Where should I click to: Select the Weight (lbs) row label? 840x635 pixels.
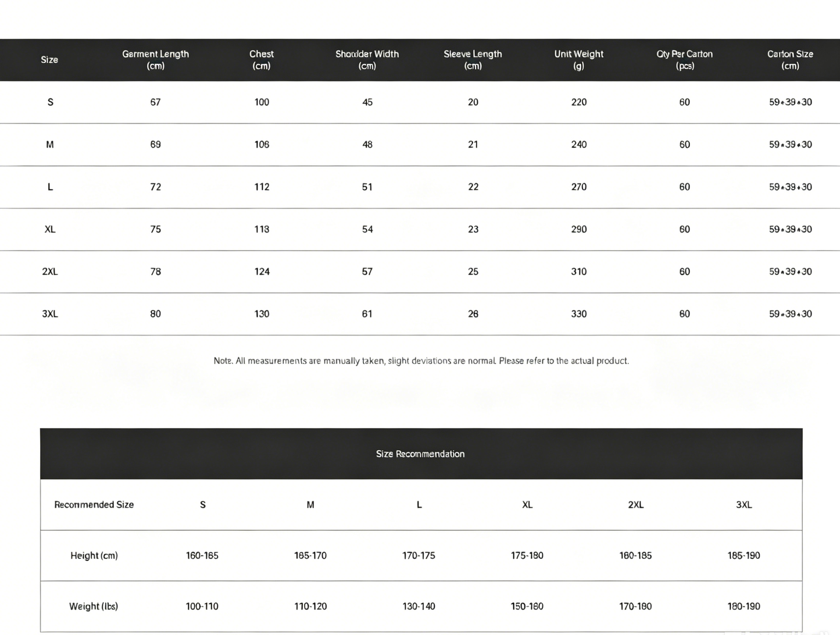click(x=93, y=607)
